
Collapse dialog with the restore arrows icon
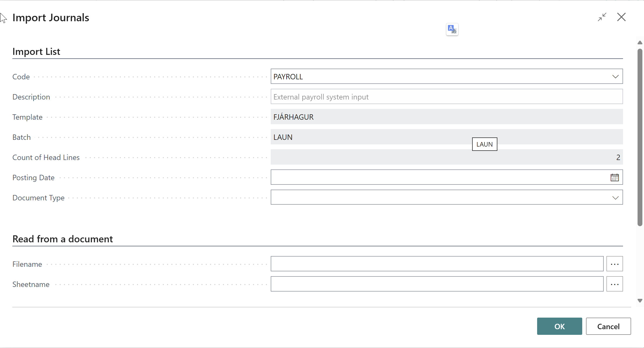tap(602, 17)
